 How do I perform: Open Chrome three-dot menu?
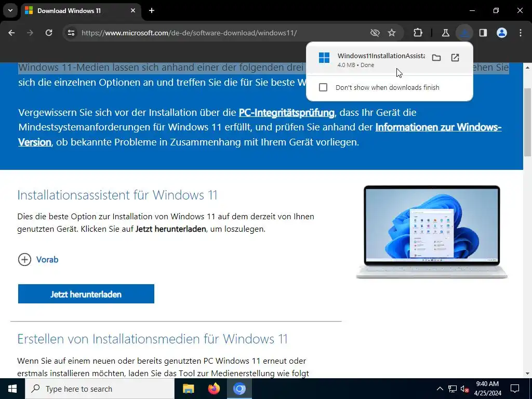tap(521, 33)
